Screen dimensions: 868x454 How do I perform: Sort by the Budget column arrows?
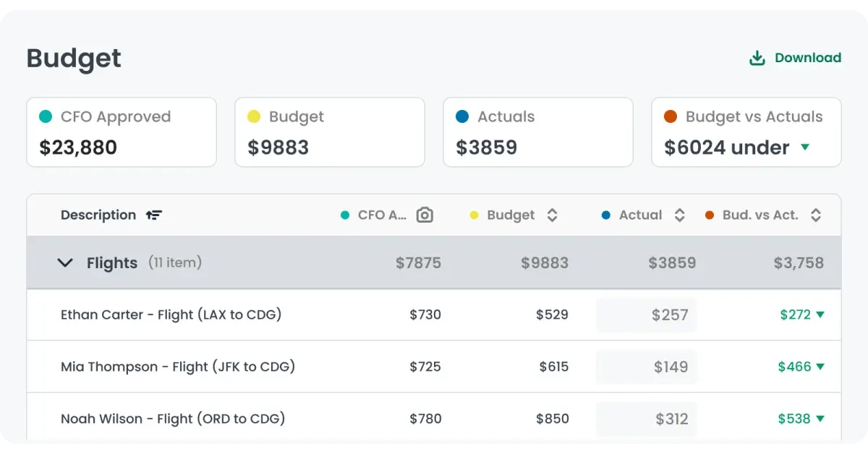point(552,215)
